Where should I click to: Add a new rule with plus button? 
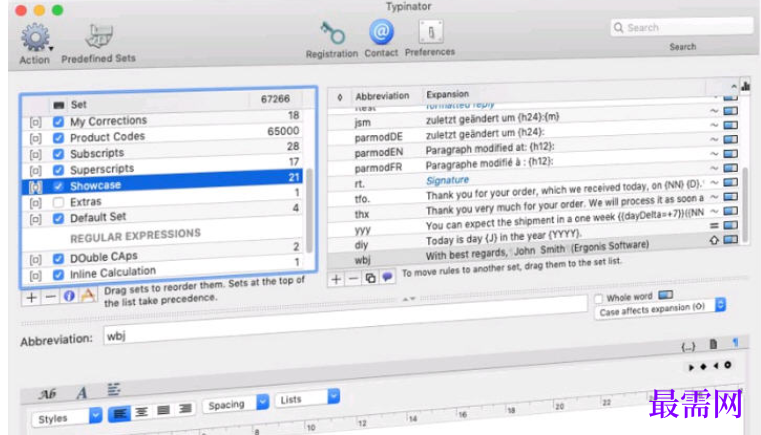[336, 279]
